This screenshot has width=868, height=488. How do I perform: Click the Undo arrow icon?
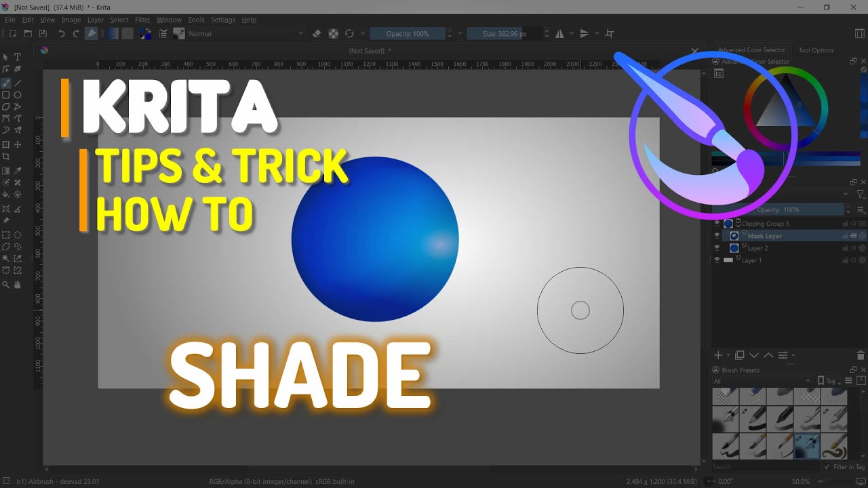[62, 33]
